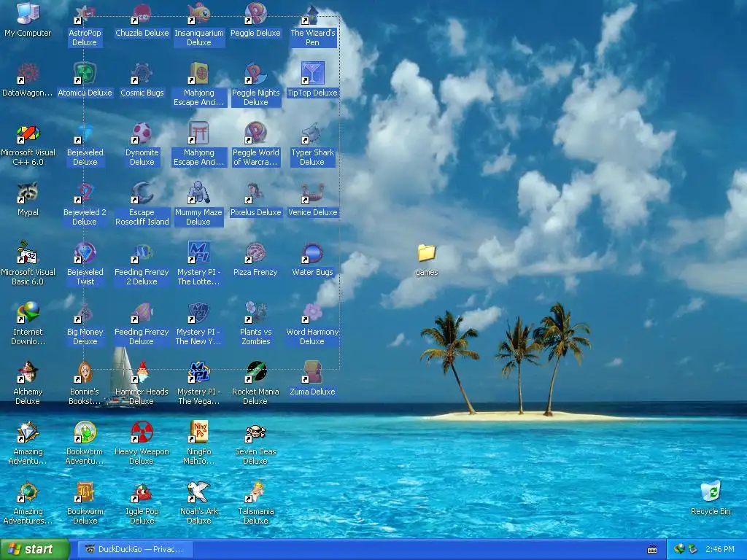Viewport: 747px width, 560px height.
Task: Click the Alchemy Deluxe shortcut
Action: point(28,372)
